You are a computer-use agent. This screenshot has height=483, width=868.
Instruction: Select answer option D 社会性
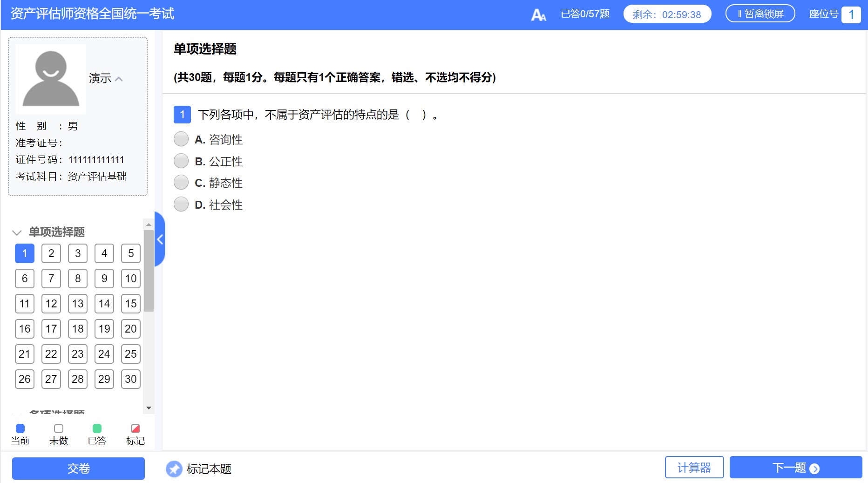(181, 204)
